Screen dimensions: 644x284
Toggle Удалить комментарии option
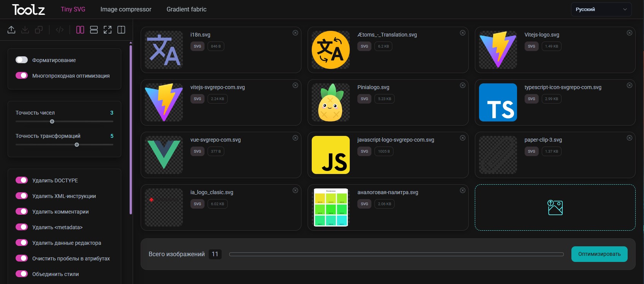click(x=22, y=211)
